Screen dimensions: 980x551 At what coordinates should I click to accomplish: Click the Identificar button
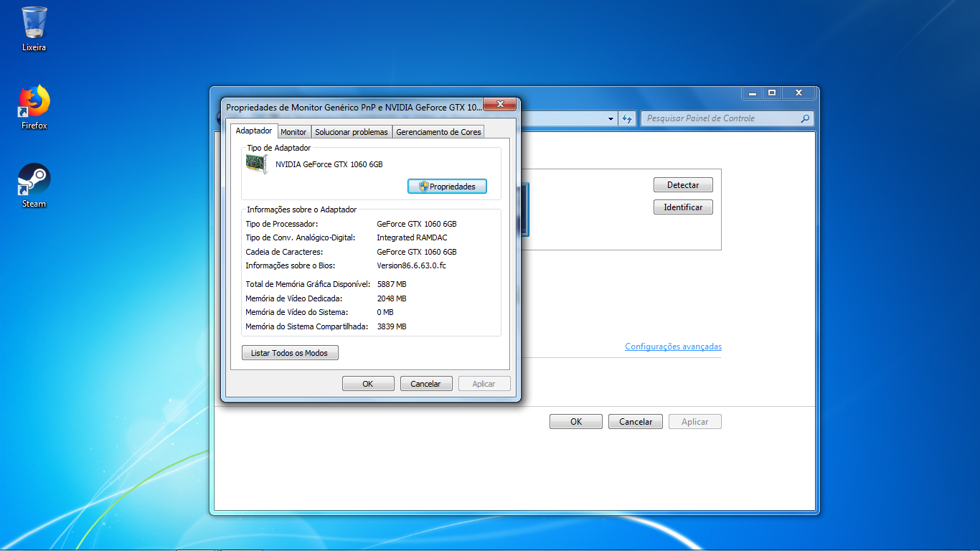pyautogui.click(x=683, y=207)
